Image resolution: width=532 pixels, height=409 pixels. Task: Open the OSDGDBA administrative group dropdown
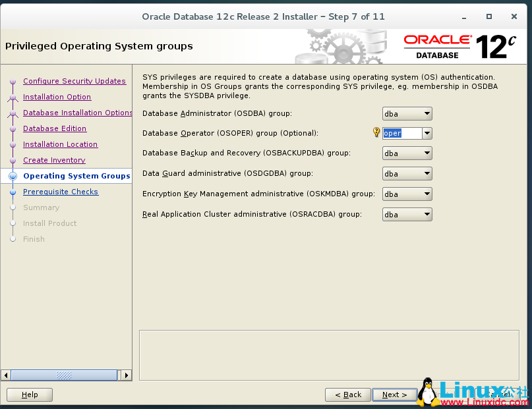(x=426, y=173)
